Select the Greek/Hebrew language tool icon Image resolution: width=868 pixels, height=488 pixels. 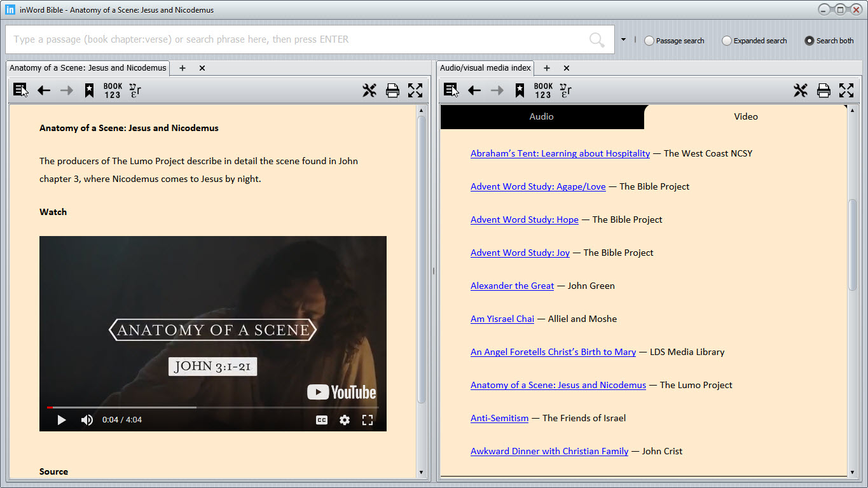point(134,90)
